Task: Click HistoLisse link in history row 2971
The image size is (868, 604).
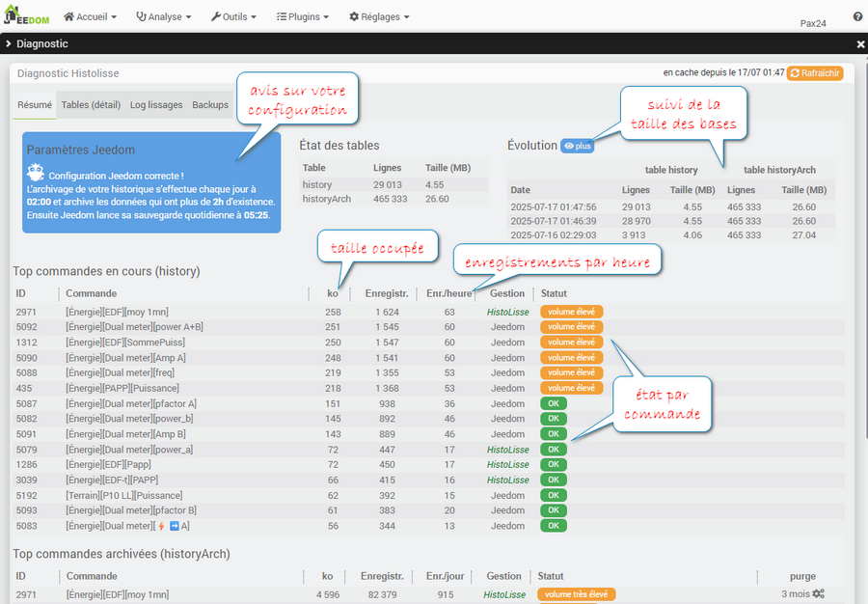Action: click(507, 313)
